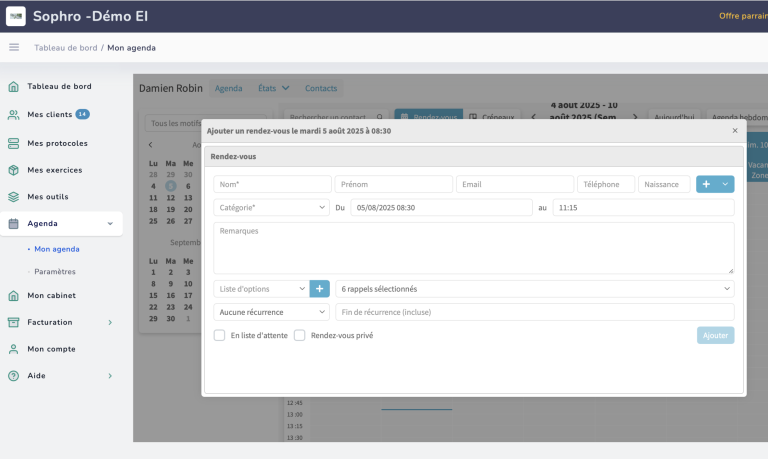This screenshot has width=768, height=459.
Task: Open the Catégorie dropdown
Action: click(x=271, y=208)
